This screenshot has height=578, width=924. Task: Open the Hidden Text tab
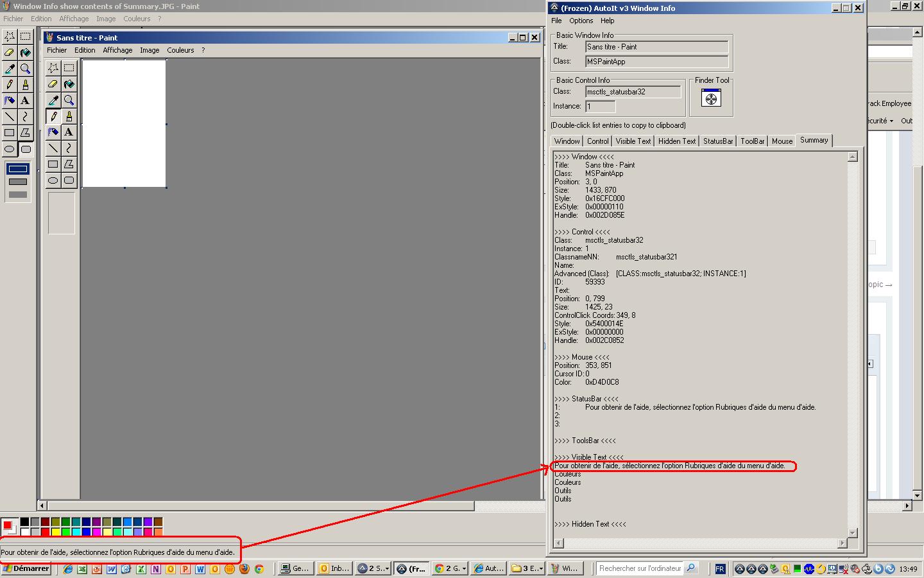pos(676,141)
